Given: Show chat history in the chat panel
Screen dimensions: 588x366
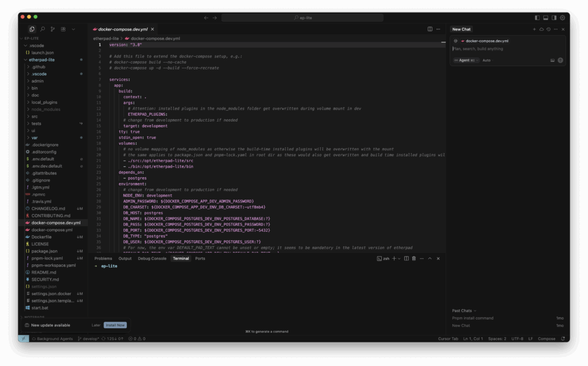Looking at the screenshot, I should pyautogui.click(x=548, y=29).
